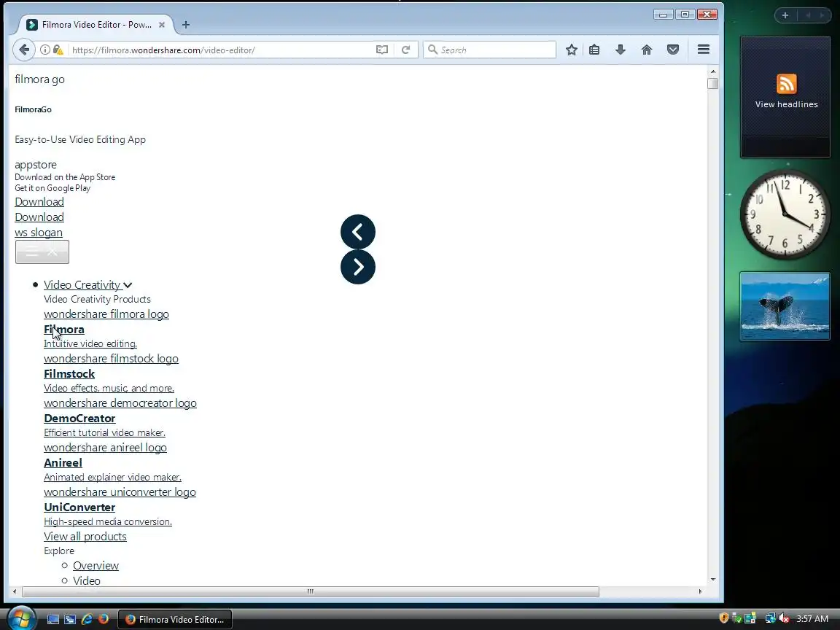Focus the browser Search box
The image size is (840, 630).
(490, 50)
